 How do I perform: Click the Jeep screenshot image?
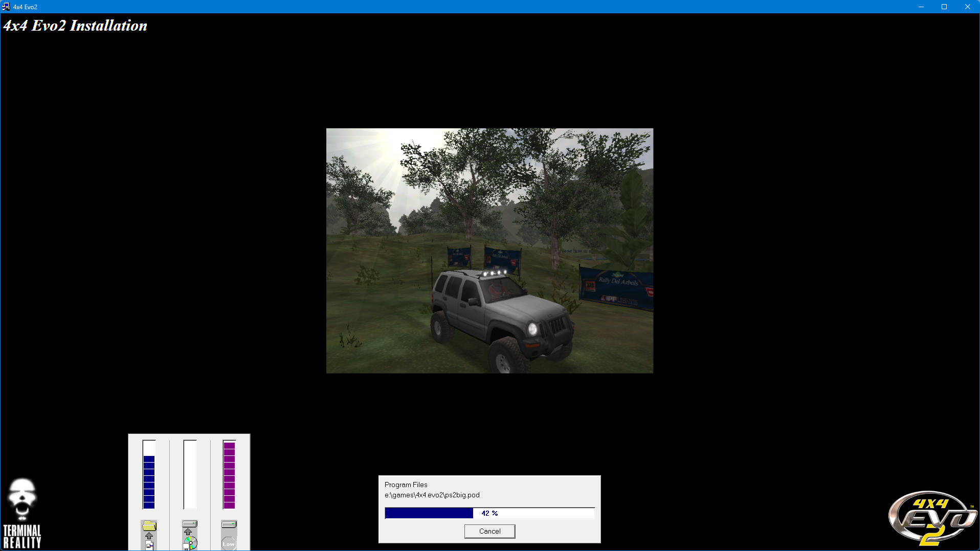click(489, 250)
